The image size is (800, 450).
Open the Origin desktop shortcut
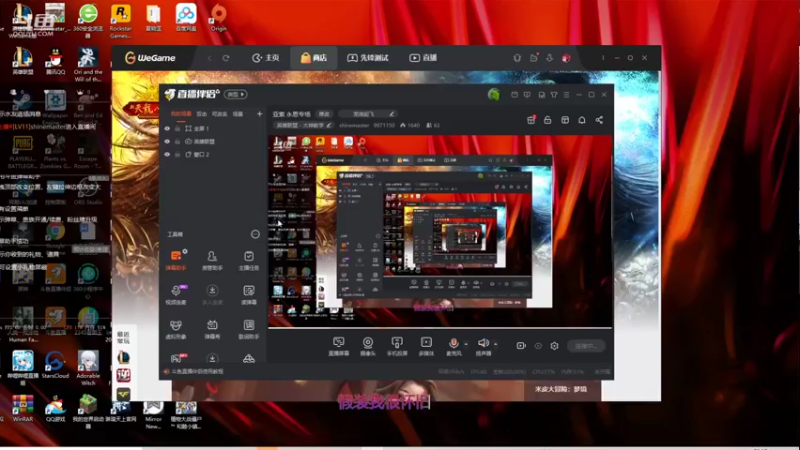(x=218, y=18)
